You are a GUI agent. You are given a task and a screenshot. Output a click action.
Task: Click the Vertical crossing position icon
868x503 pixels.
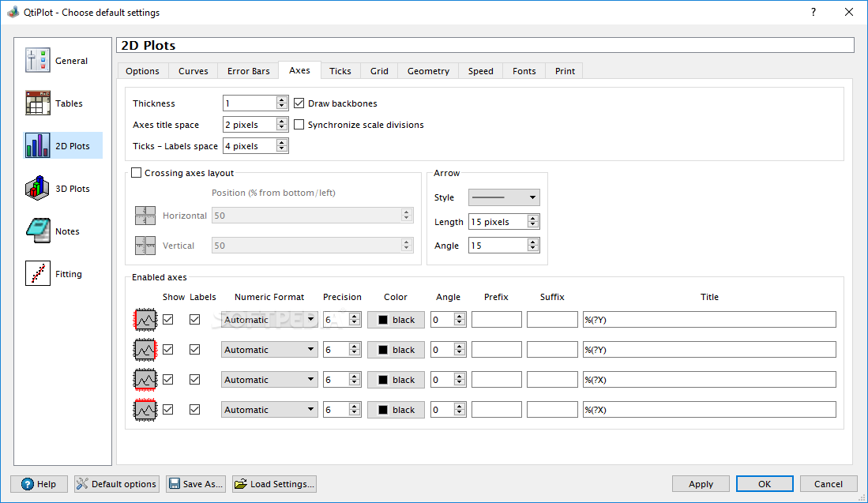point(145,245)
